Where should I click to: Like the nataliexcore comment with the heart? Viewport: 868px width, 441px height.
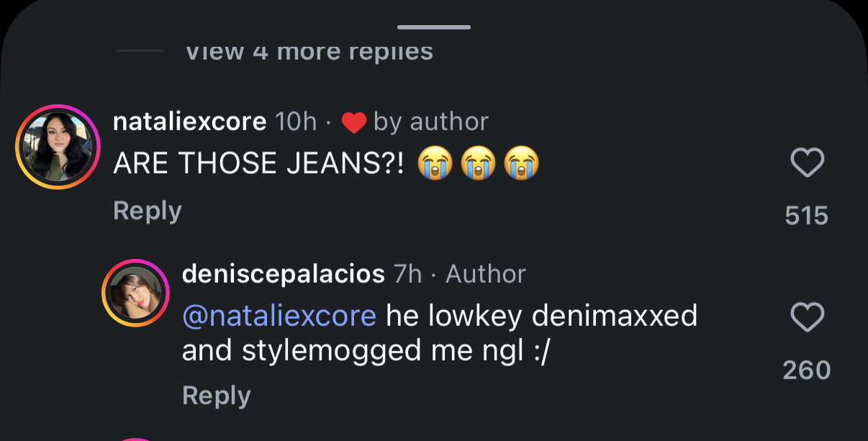pos(807,164)
